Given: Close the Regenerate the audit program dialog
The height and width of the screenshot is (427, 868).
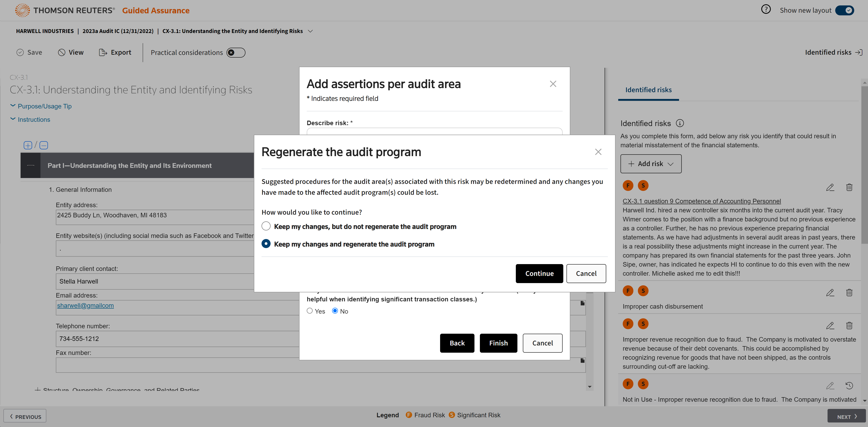Looking at the screenshot, I should (x=598, y=152).
